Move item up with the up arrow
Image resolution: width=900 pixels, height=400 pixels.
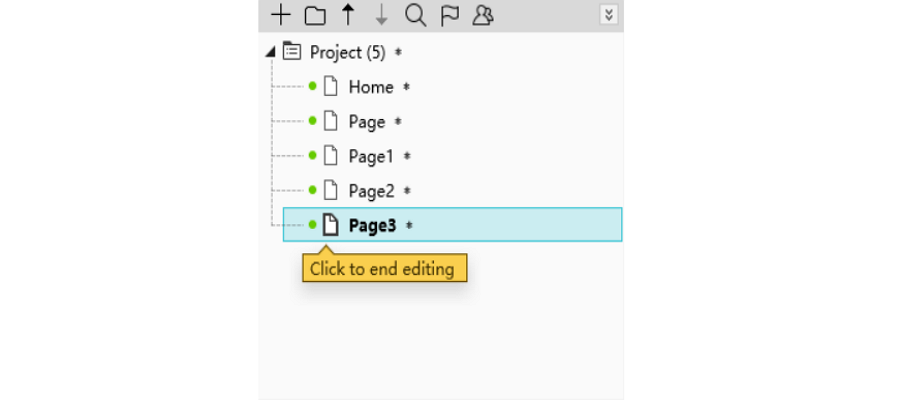[x=348, y=15]
